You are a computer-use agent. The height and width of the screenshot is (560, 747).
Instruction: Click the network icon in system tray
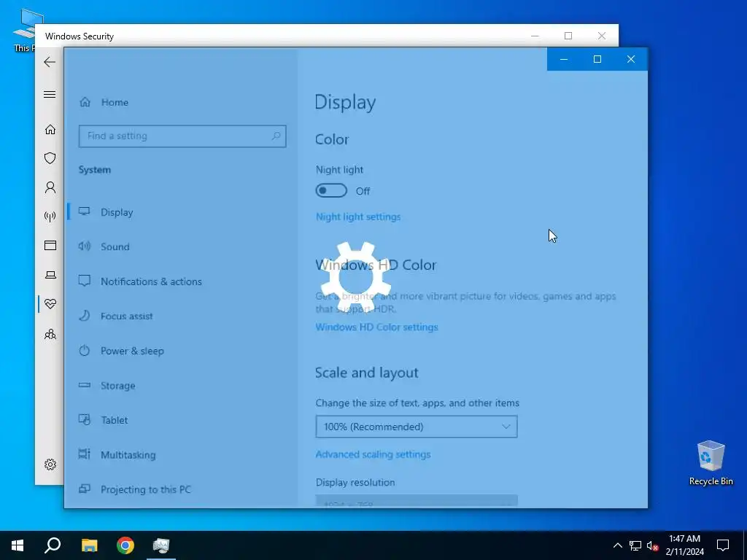tap(635, 545)
